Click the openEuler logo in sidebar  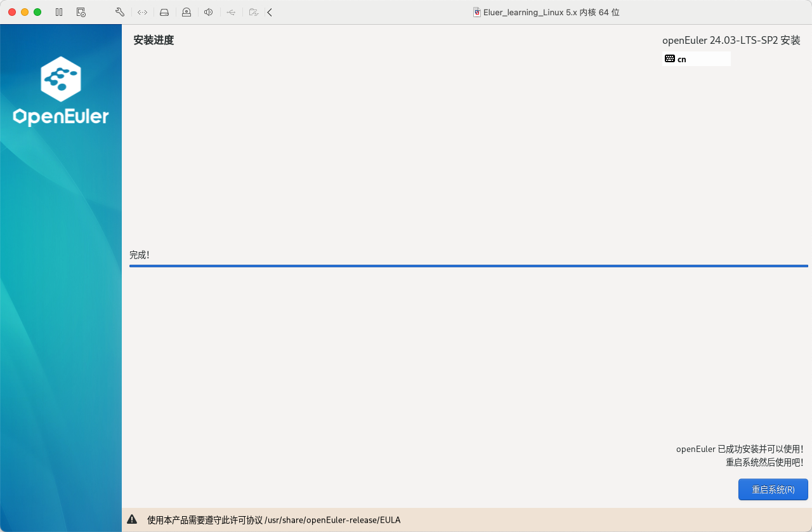[x=61, y=91]
